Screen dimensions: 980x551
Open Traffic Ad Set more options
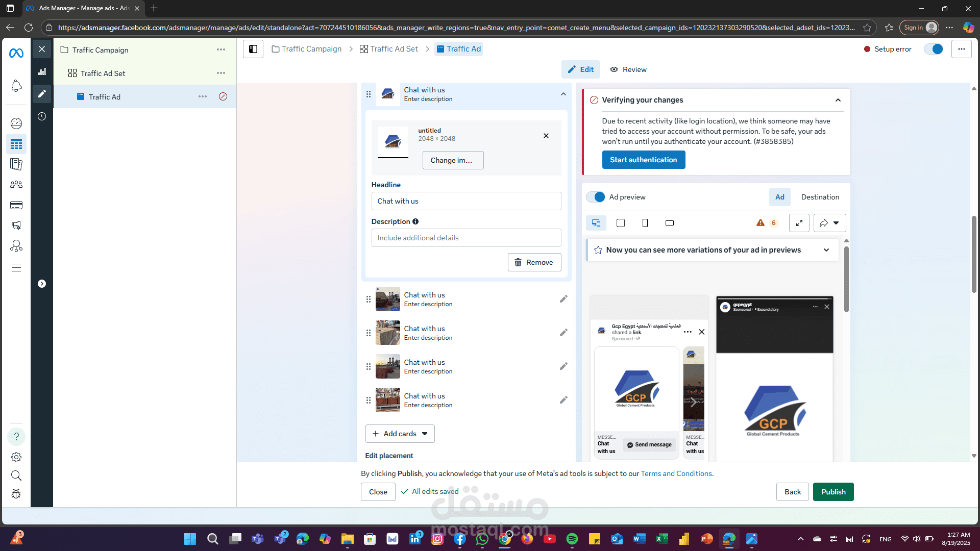click(221, 73)
